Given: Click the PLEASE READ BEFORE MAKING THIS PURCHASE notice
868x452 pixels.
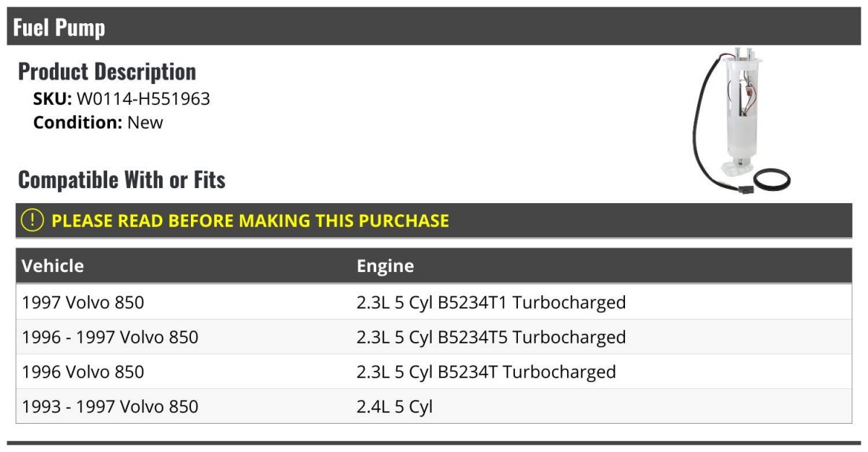Looking at the screenshot, I should [250, 221].
